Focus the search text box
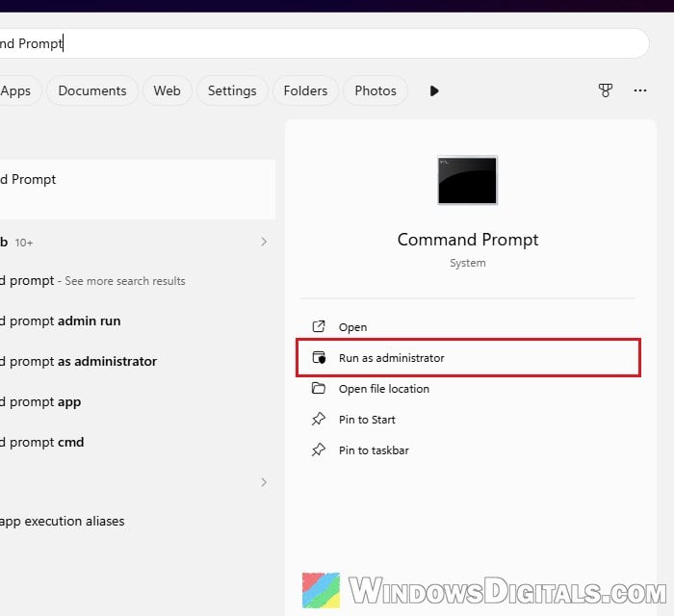The height and width of the screenshot is (616, 674). coord(324,43)
